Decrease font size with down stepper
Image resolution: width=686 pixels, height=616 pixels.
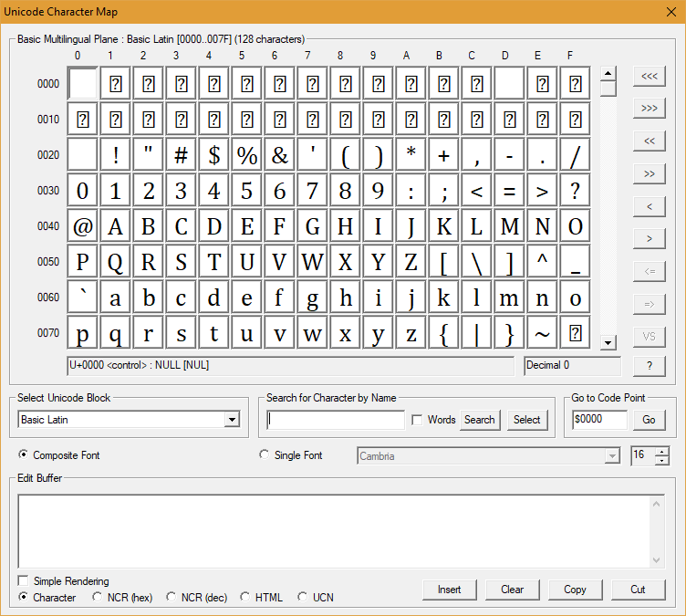662,460
